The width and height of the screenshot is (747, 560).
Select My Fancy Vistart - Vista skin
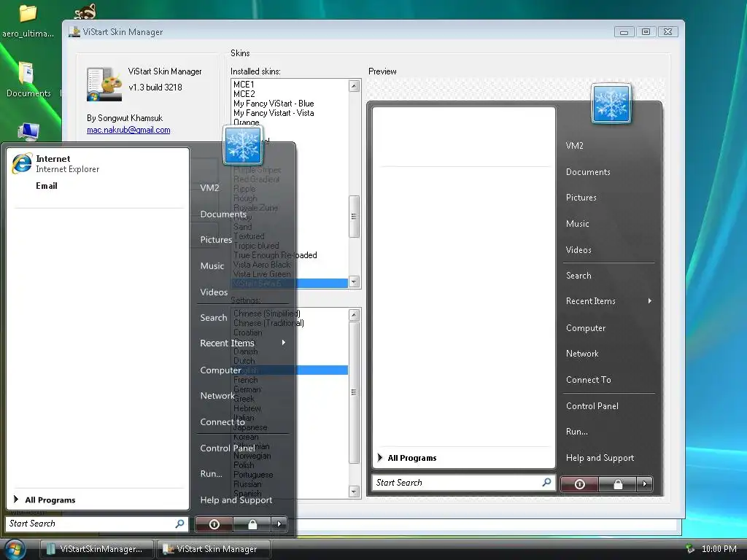point(274,113)
